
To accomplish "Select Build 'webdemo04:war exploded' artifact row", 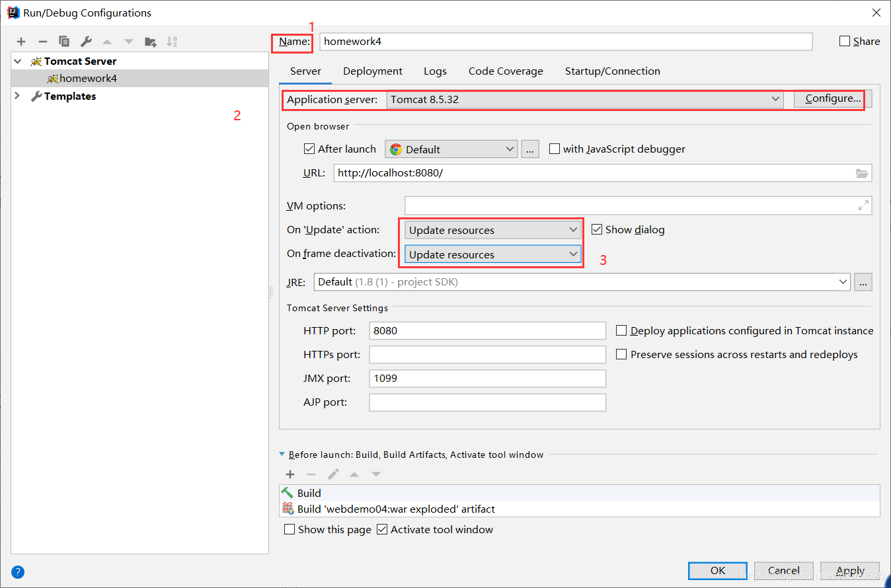I will point(580,509).
